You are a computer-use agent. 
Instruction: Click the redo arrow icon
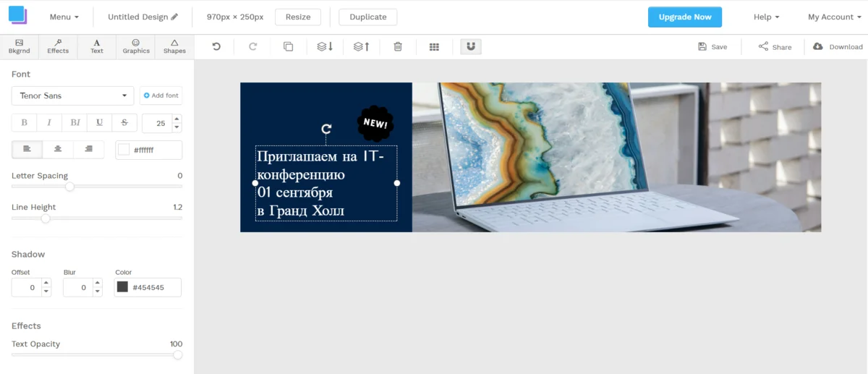253,46
